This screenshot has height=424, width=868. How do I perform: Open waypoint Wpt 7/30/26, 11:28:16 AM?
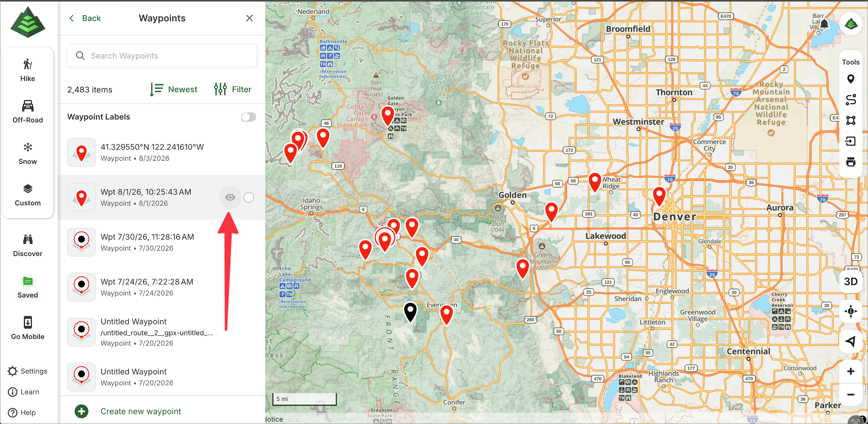click(161, 242)
